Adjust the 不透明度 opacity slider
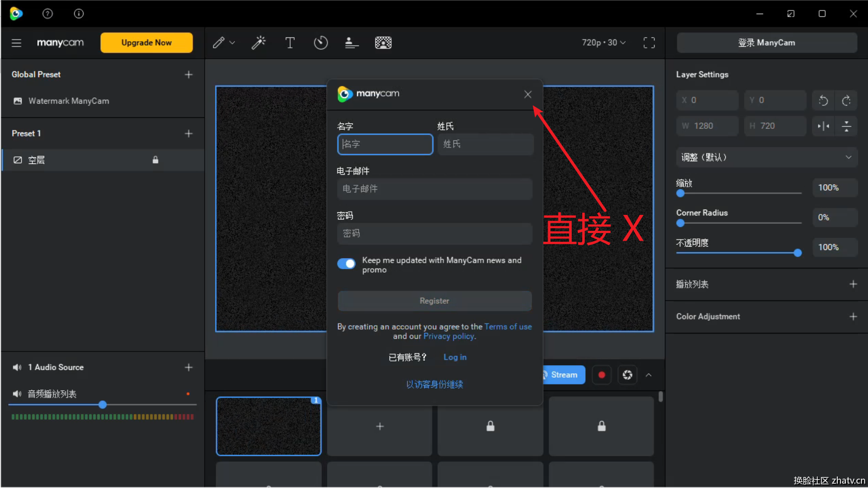The height and width of the screenshot is (488, 868). coord(739,253)
